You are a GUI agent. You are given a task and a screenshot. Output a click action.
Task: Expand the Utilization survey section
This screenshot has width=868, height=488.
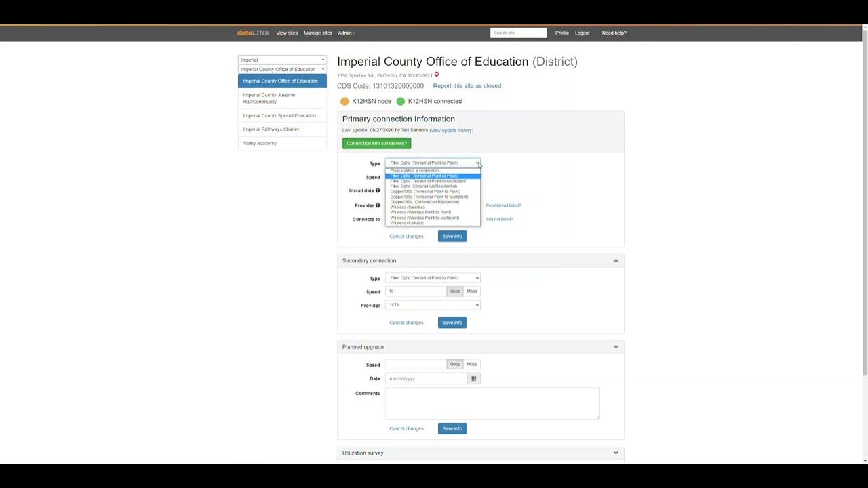pos(616,453)
